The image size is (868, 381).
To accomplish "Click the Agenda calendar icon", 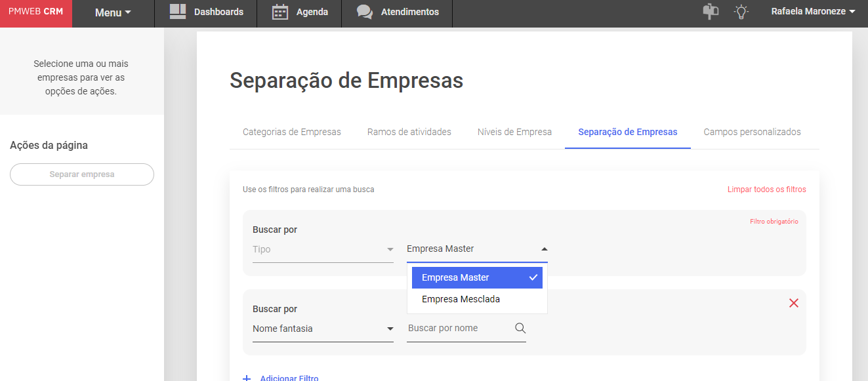I will coord(280,12).
